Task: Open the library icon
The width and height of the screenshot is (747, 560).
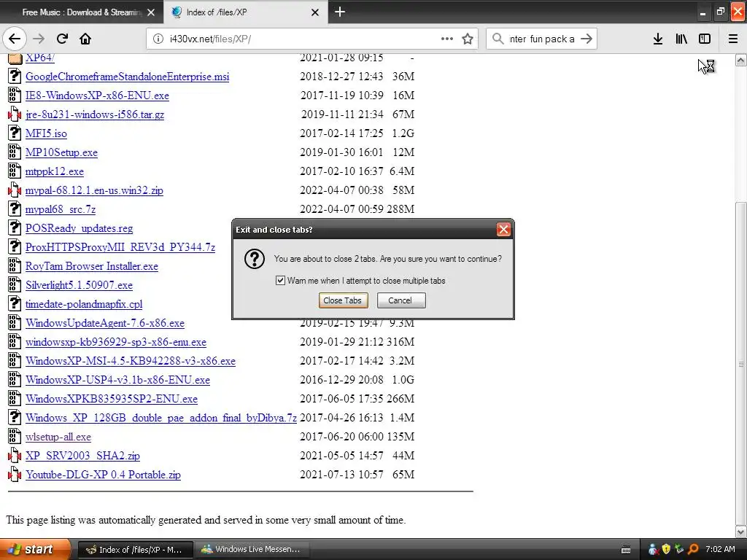Action: click(681, 39)
